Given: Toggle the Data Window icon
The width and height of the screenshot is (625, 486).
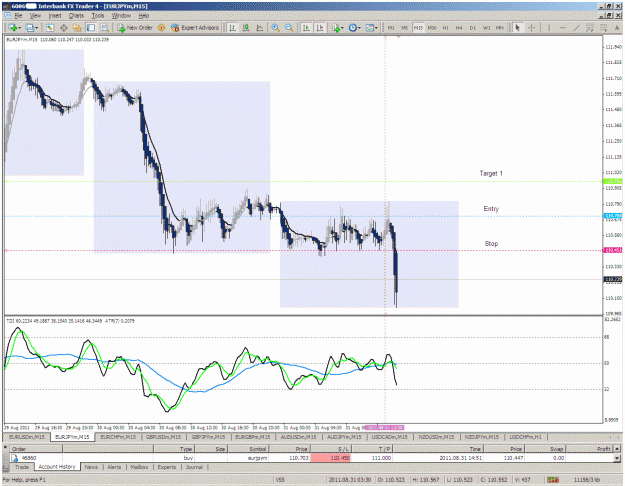Looking at the screenshot, I should click(63, 28).
